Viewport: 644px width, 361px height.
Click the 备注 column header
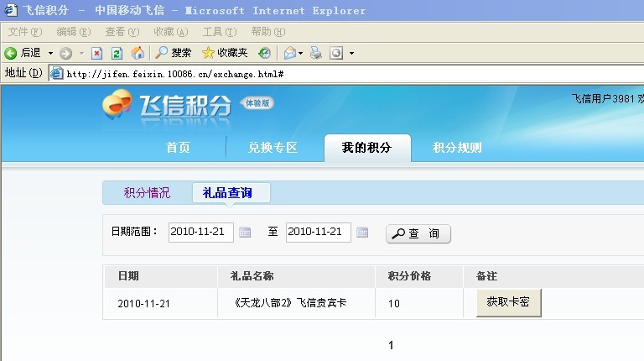pyautogui.click(x=486, y=276)
